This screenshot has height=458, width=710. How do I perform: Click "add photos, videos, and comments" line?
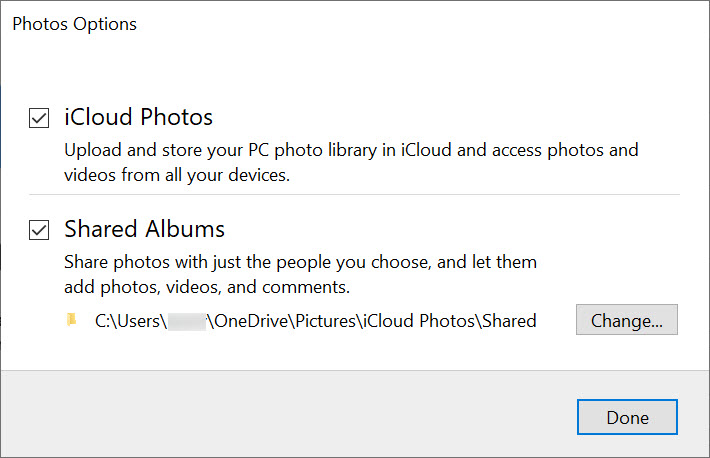pyautogui.click(x=206, y=287)
